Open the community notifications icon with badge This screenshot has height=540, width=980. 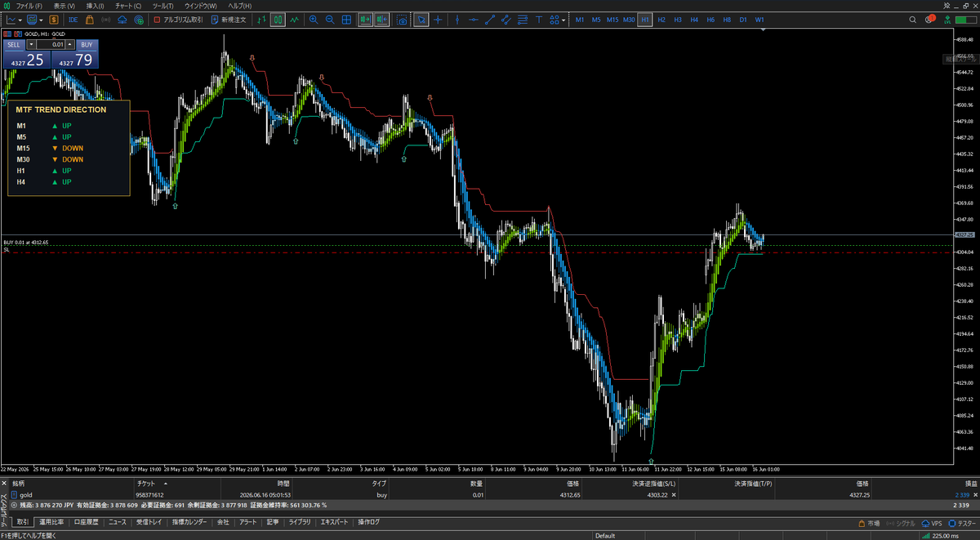tap(929, 19)
